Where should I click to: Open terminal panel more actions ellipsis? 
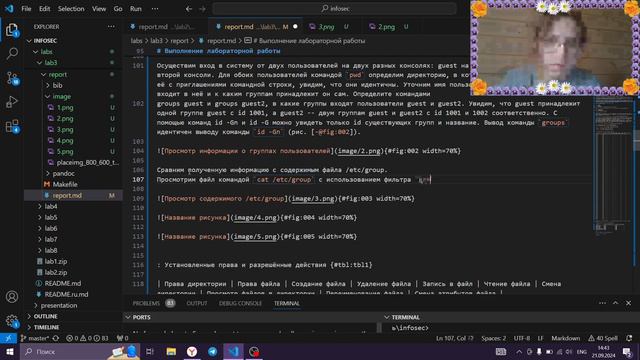[x=602, y=303]
